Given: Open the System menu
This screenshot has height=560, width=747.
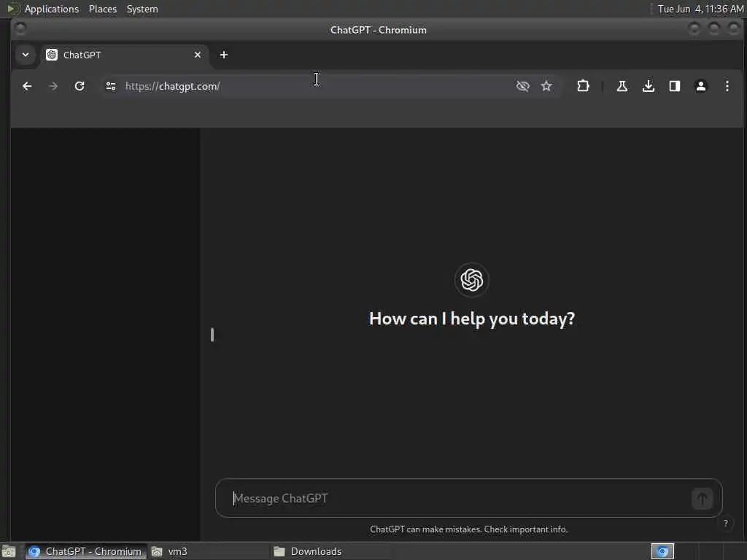Looking at the screenshot, I should coord(142,9).
